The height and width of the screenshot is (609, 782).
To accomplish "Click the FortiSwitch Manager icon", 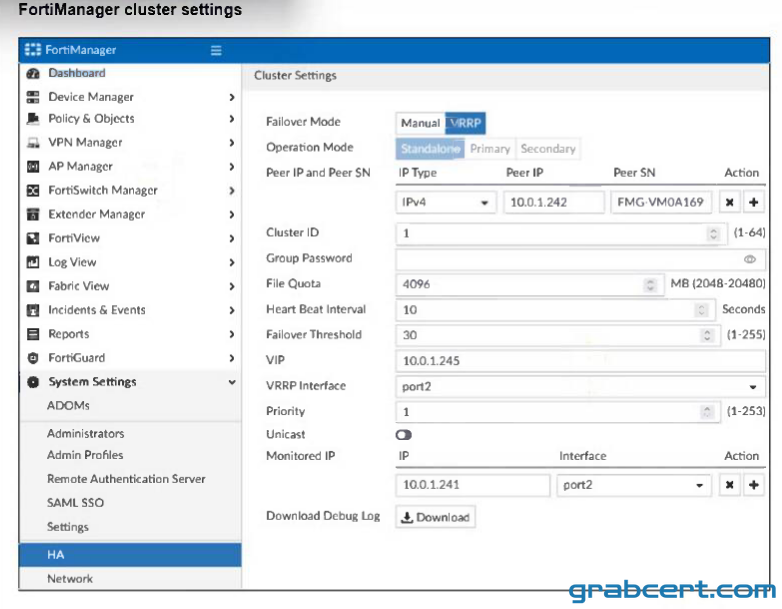I will [33, 191].
